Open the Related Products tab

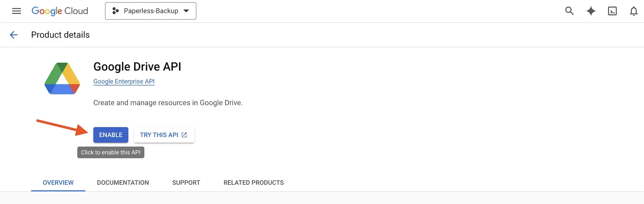(x=254, y=182)
